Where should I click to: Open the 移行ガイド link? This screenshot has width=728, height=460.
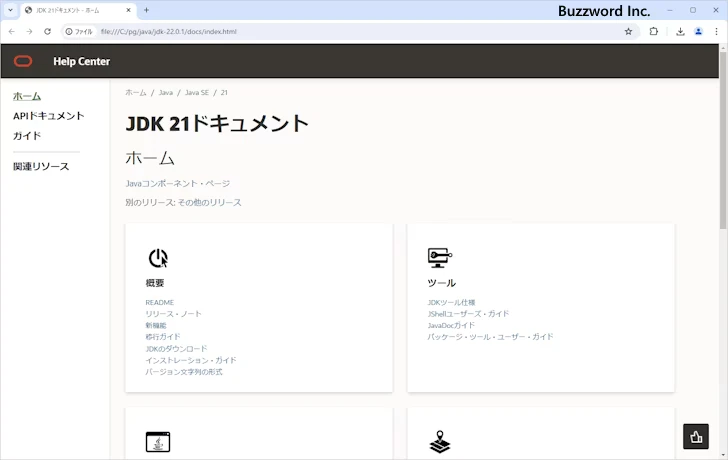point(162,337)
